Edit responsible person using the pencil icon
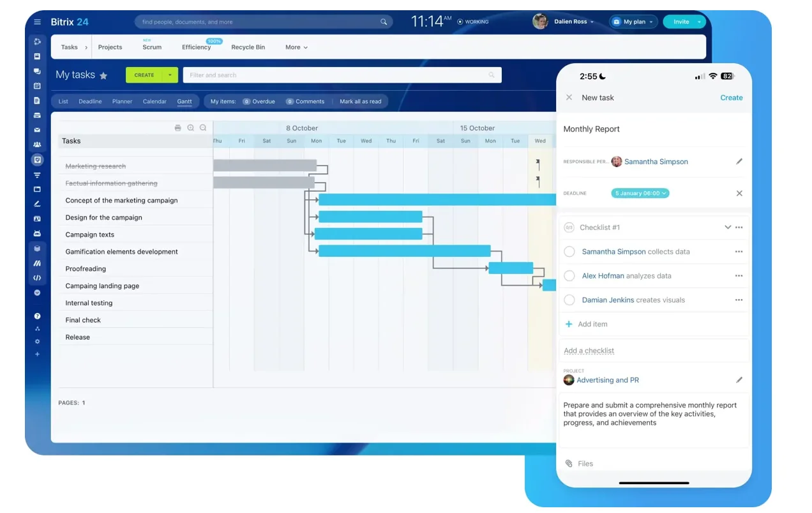812x513 pixels. click(x=739, y=162)
